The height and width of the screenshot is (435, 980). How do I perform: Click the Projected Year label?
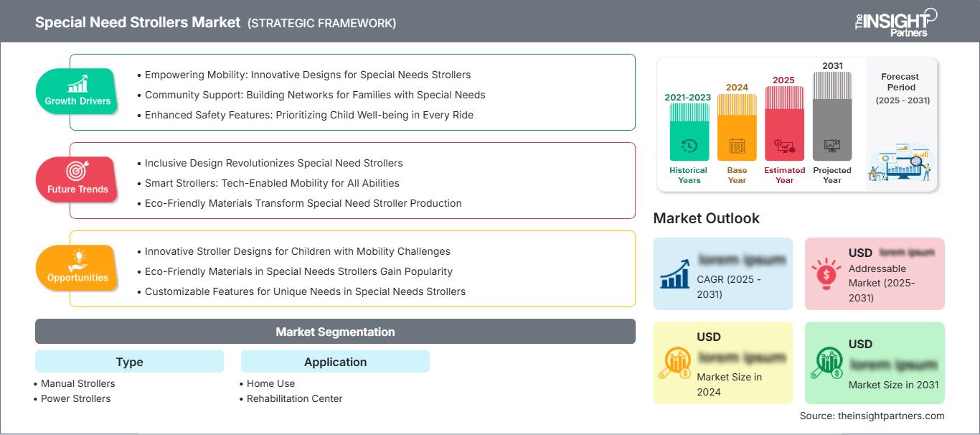(x=832, y=175)
